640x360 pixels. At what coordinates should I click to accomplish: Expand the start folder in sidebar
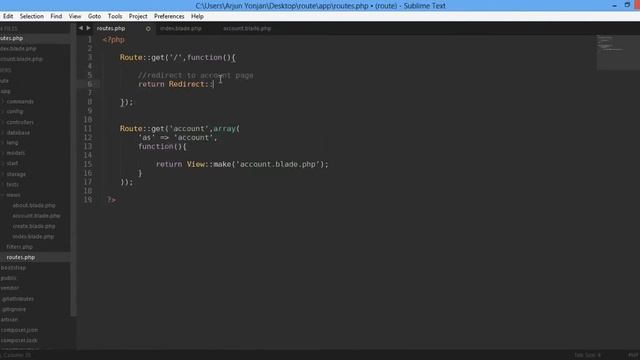12,163
